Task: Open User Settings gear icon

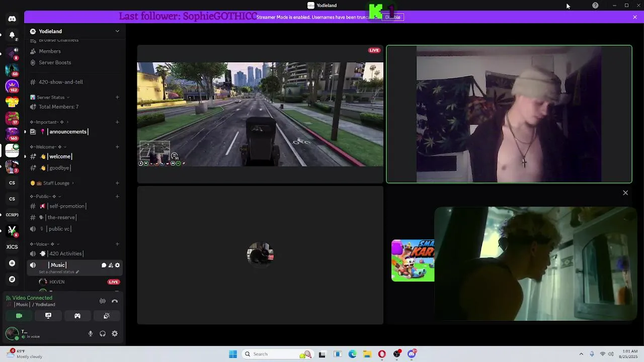Action: [115, 333]
